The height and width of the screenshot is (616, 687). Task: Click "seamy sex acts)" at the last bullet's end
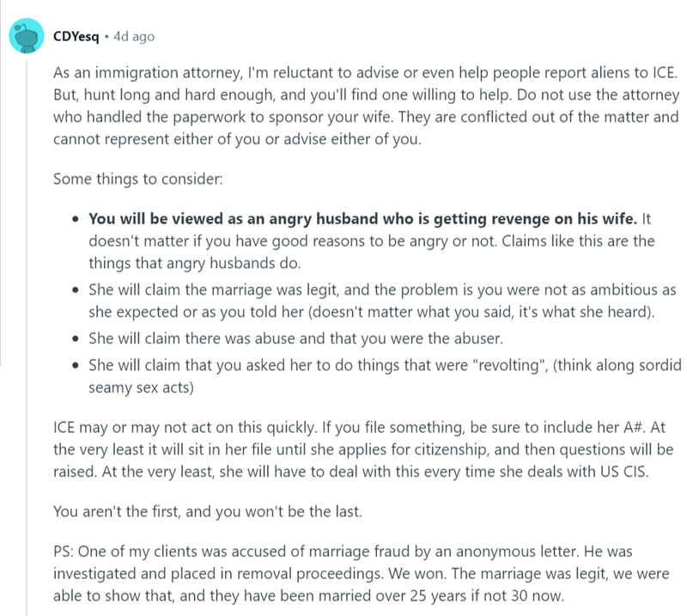141,387
